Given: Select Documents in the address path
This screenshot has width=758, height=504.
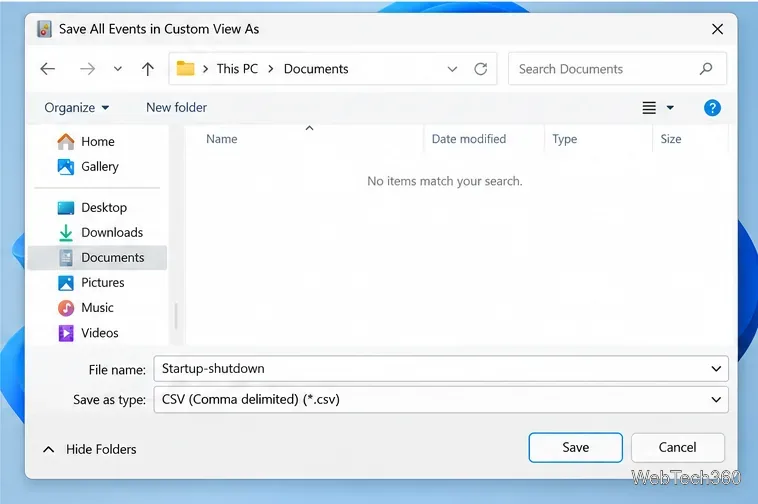Looking at the screenshot, I should 316,69.
